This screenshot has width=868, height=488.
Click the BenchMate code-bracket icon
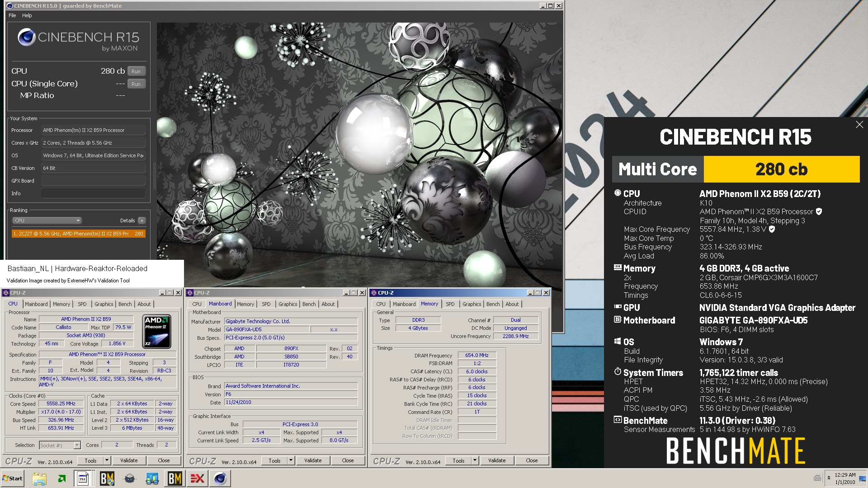tap(618, 420)
